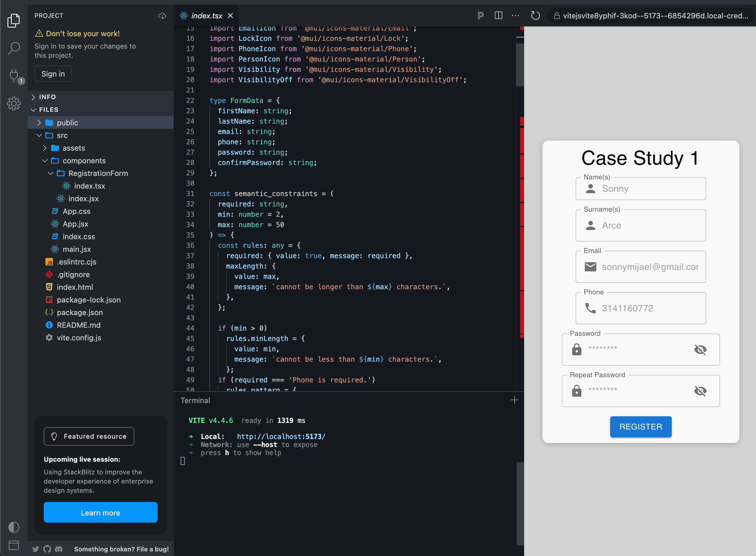Click the REGISTER form button
756x556 pixels.
pyautogui.click(x=640, y=426)
